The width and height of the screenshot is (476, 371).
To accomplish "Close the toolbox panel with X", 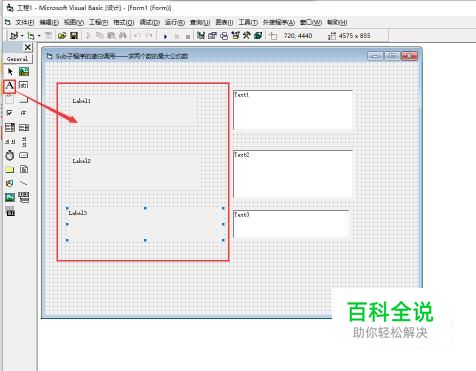I will tap(28, 48).
